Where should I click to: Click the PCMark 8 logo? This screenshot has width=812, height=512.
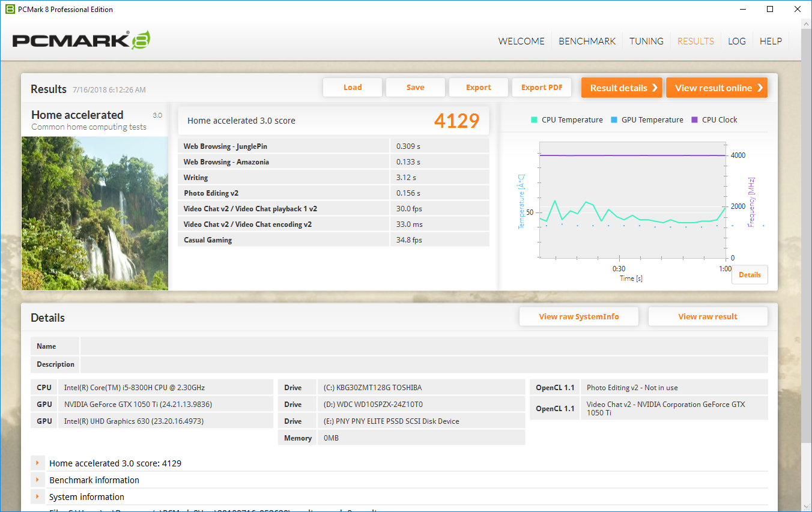point(81,40)
